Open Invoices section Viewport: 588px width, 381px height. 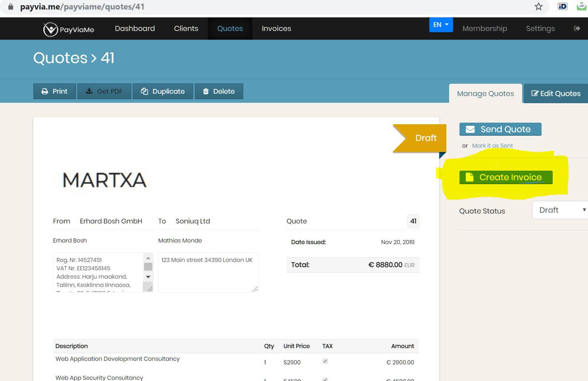(x=277, y=29)
